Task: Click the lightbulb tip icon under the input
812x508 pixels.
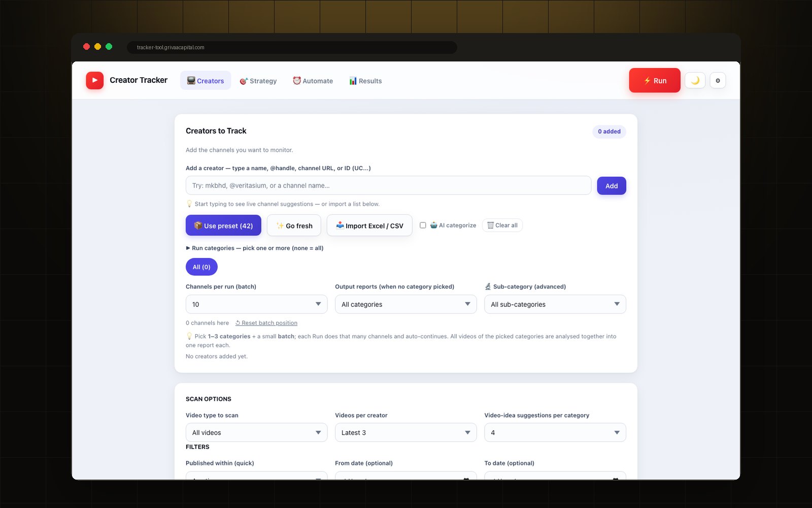Action: tap(189, 204)
